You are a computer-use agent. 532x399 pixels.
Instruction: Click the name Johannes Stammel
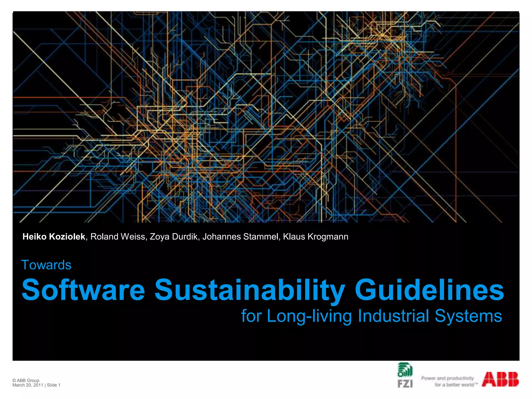pos(240,237)
